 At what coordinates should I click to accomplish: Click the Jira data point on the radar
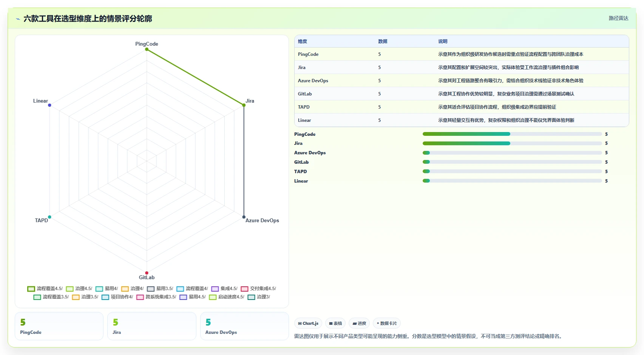pos(244,105)
